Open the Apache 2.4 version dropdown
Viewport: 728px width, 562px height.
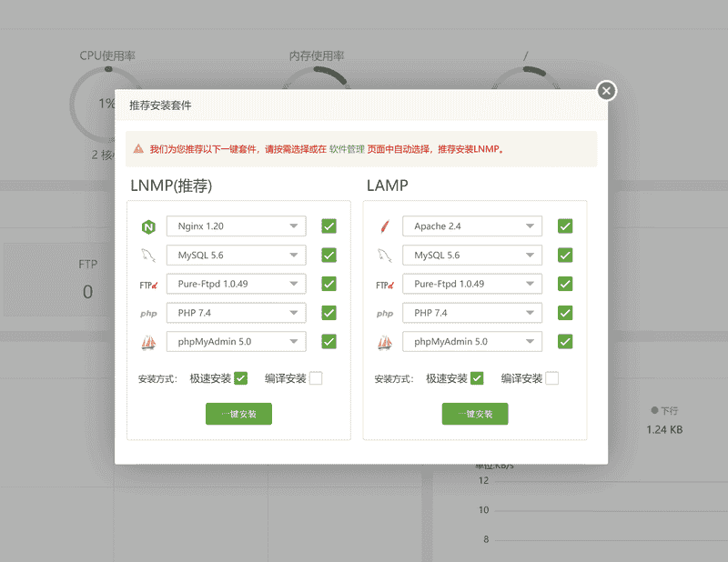472,226
